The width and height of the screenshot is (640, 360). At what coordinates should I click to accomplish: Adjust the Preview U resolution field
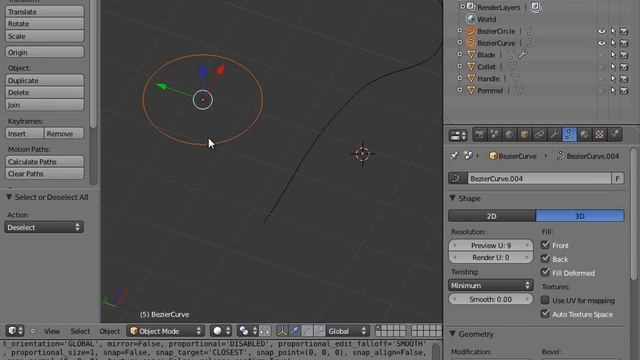(491, 245)
